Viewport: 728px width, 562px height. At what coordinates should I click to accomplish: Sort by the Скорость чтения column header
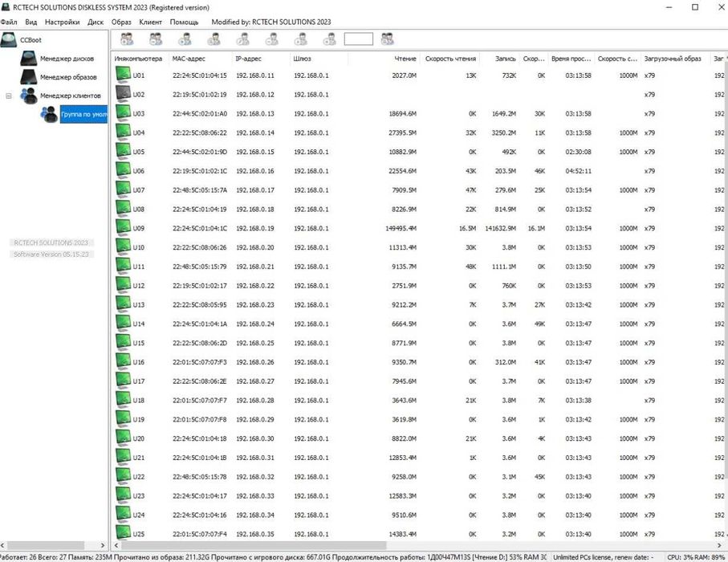pos(450,59)
